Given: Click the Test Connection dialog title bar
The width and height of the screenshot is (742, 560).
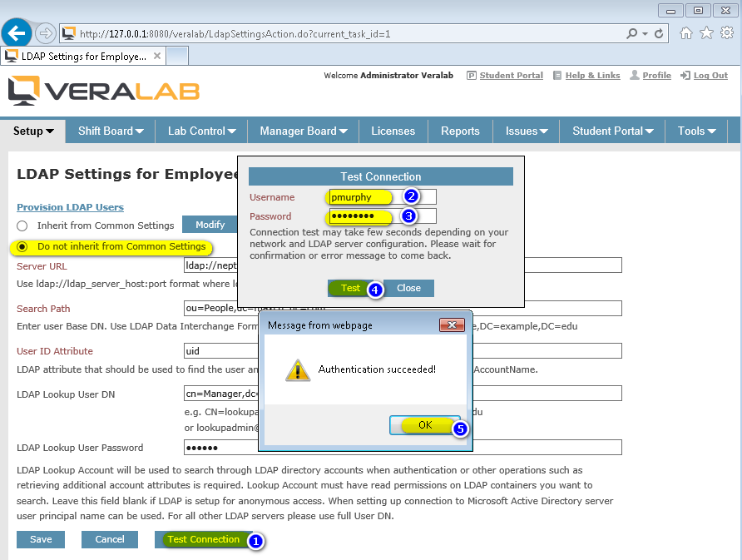Looking at the screenshot, I should pyautogui.click(x=380, y=176).
